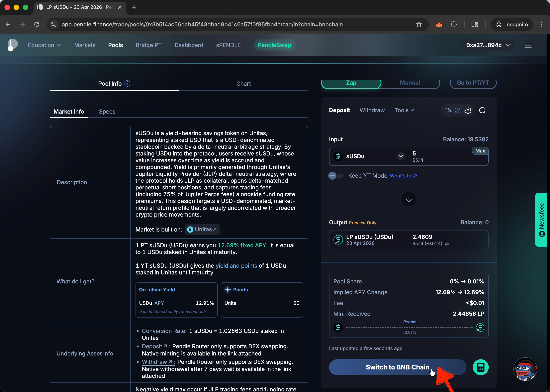
Task: Open the Newsfeed side panel tab
Action: 541,219
